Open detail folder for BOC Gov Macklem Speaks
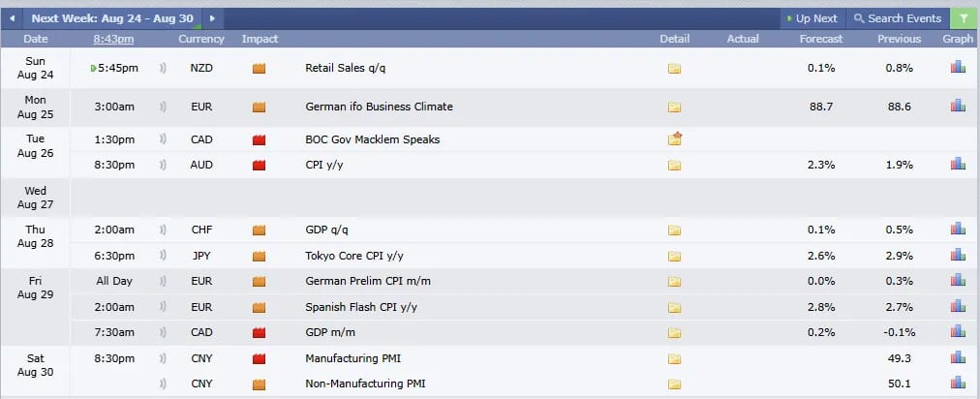The image size is (980, 399). [674, 138]
